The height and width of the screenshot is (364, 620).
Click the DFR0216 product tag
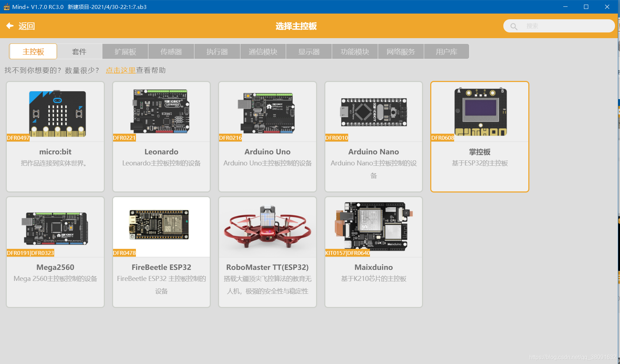(230, 138)
